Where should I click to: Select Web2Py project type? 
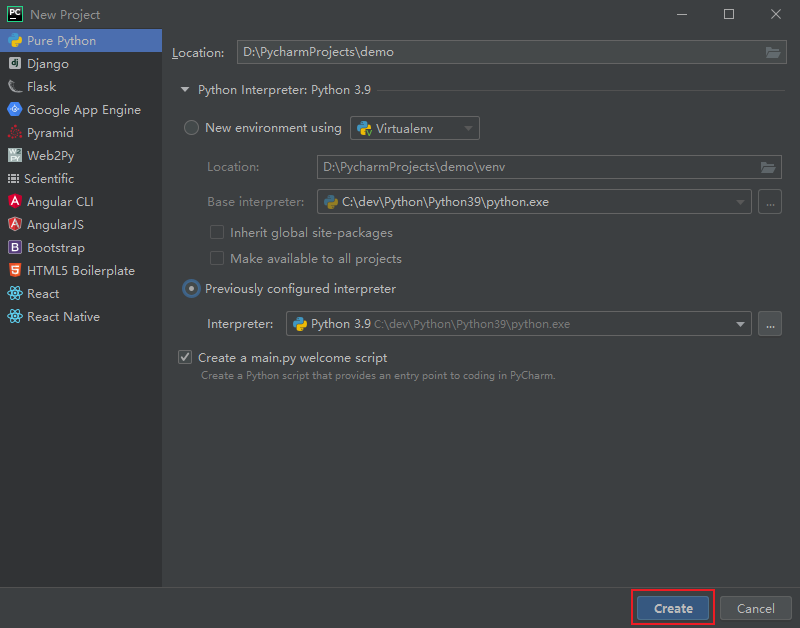pos(81,155)
